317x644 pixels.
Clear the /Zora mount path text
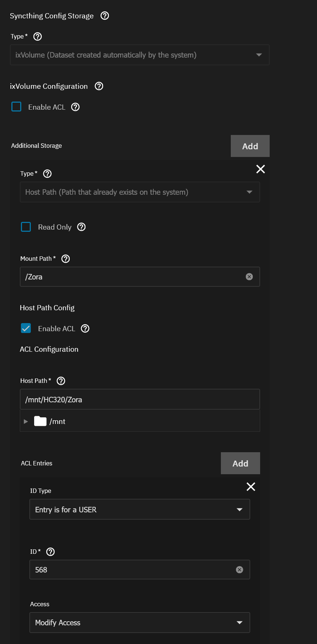249,277
